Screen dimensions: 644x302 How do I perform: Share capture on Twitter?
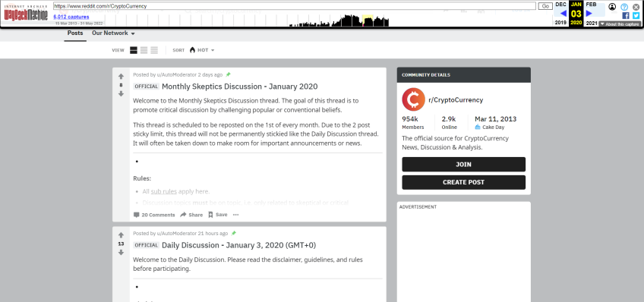point(636,16)
